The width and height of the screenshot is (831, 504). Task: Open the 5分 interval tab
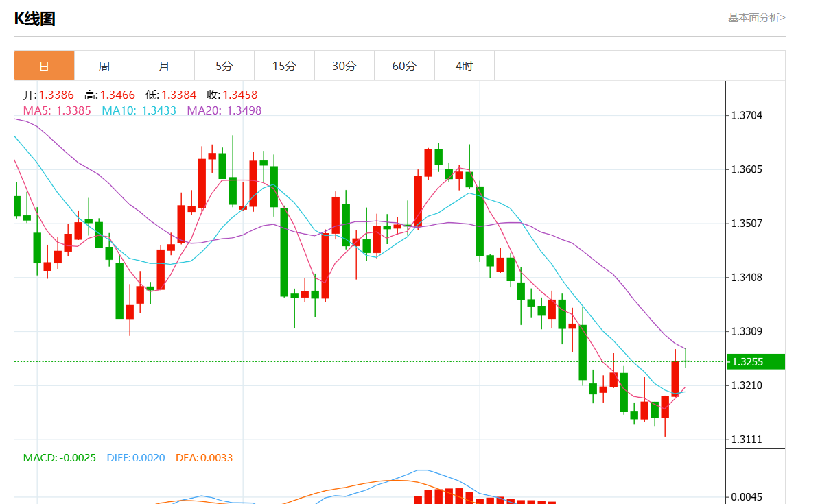(x=224, y=66)
